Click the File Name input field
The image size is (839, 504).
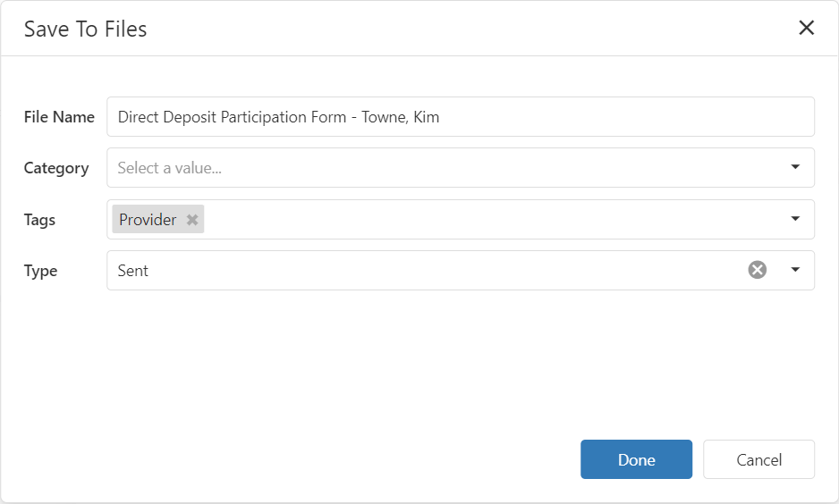click(461, 116)
